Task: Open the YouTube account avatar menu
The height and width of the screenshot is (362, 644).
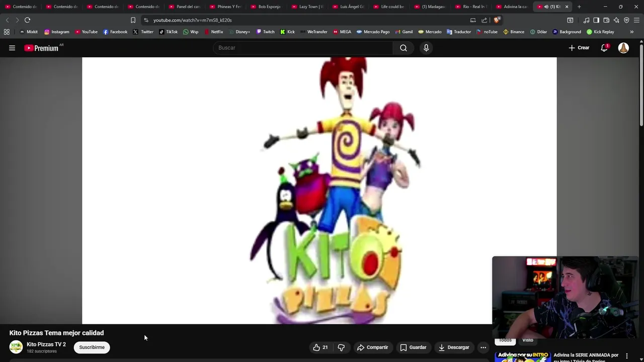Action: tap(623, 48)
